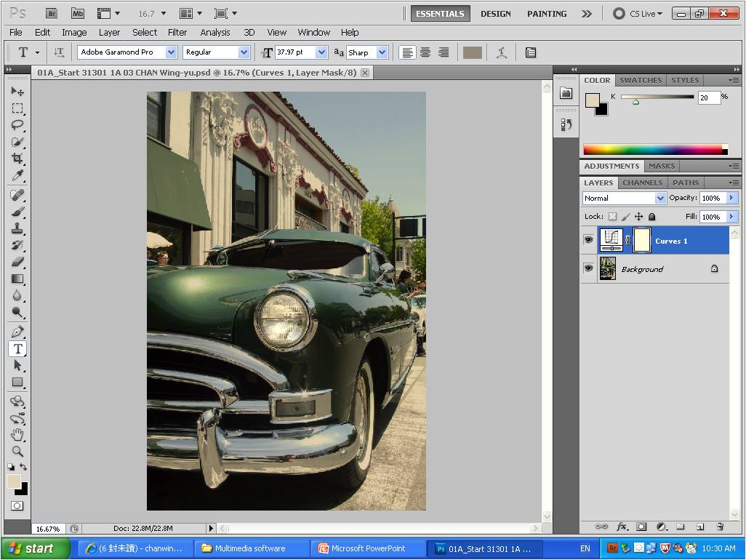Hide the Background layer
Screen dimensions: 746x560
(x=588, y=268)
